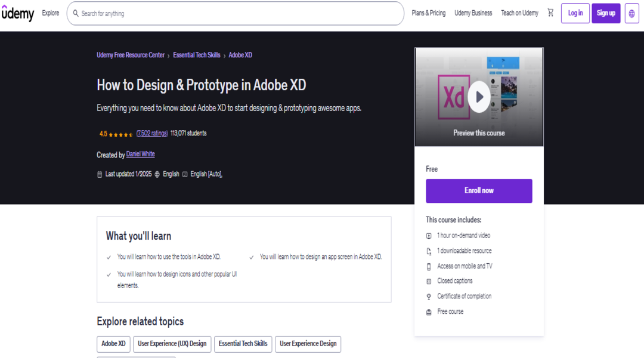Screen dimensions: 644x358
Task: Open instructor Daniel White's profile
Action: (x=141, y=154)
